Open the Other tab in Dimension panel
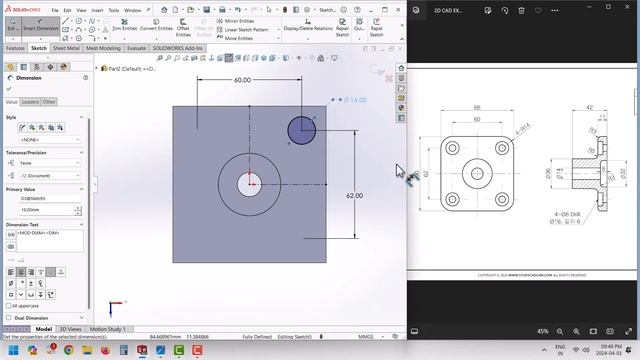 point(49,102)
